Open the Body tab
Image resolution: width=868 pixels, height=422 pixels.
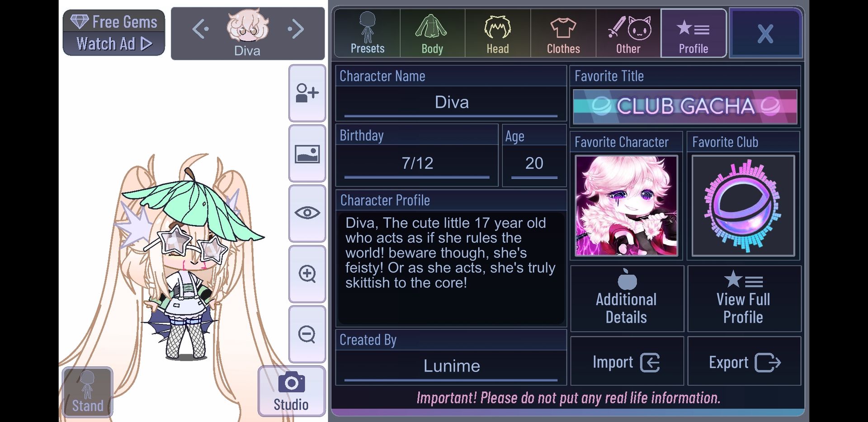click(x=432, y=33)
